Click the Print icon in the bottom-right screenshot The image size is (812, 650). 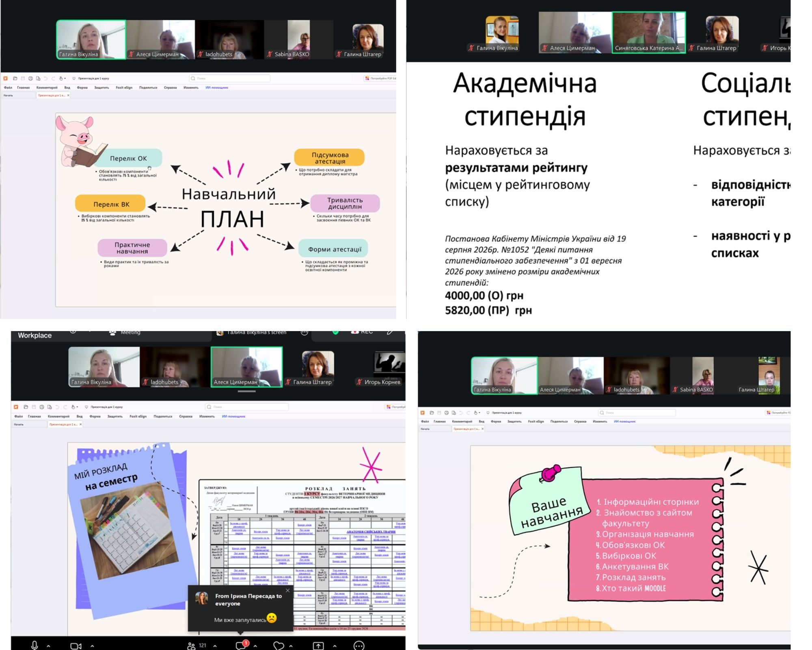coord(446,412)
